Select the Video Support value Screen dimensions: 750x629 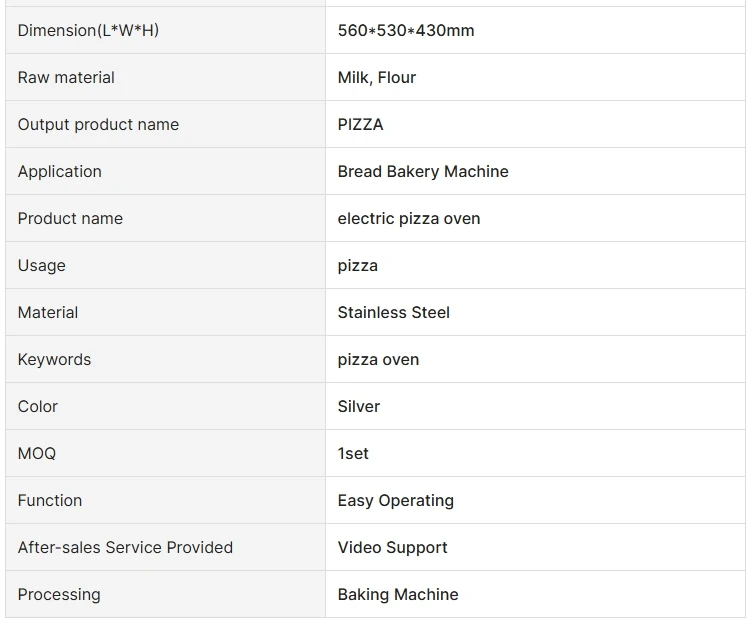392,548
